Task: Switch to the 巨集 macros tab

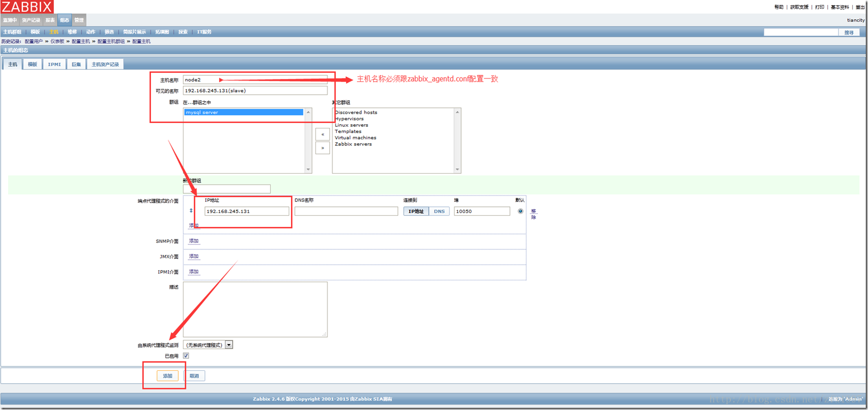Action: tap(76, 64)
